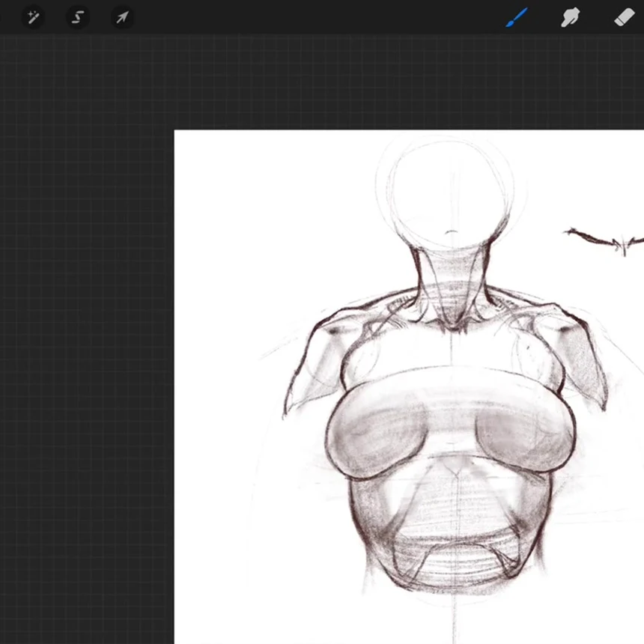
Task: Activate the Transform arrow tool
Action: pyautogui.click(x=122, y=17)
